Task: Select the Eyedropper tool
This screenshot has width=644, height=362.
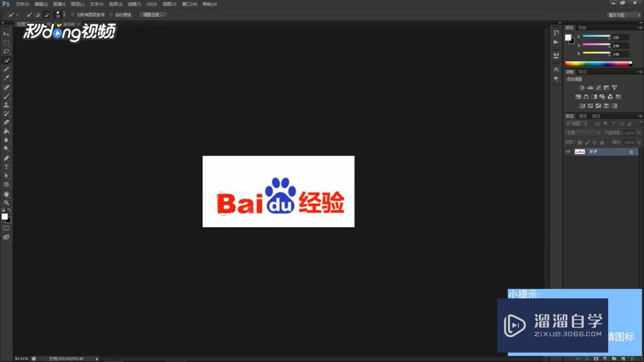Action: coord(7,78)
